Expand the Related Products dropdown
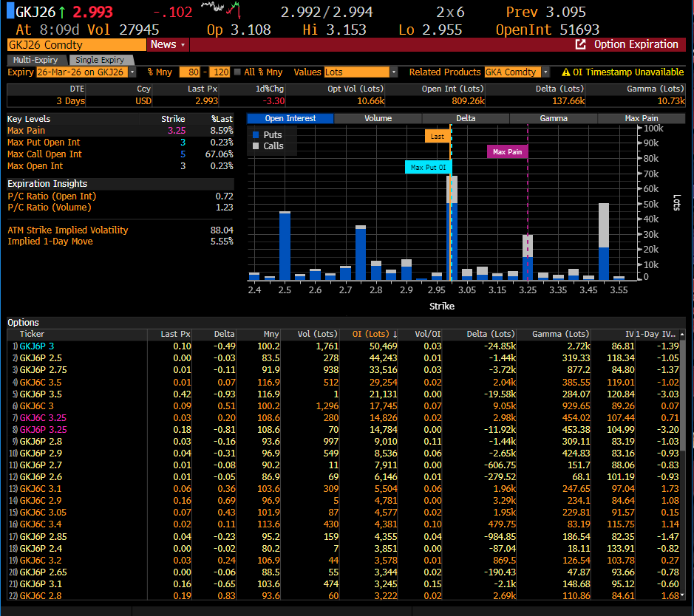The width and height of the screenshot is (694, 616). (x=545, y=72)
